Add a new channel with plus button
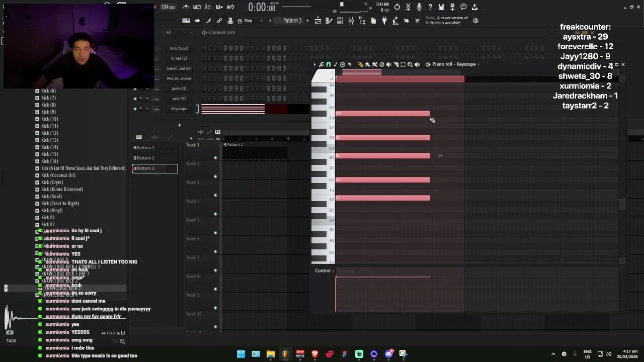The height and width of the screenshot is (362, 644). pyautogui.click(x=179, y=125)
